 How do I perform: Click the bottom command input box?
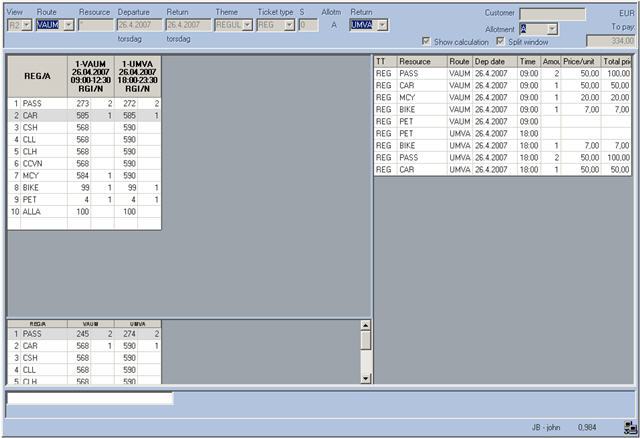tap(90, 399)
